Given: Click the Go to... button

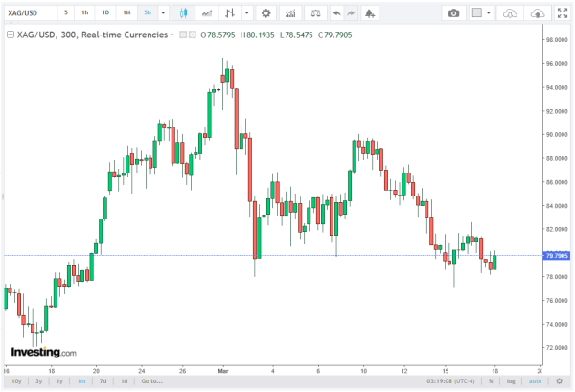Looking at the screenshot, I should coord(151,380).
